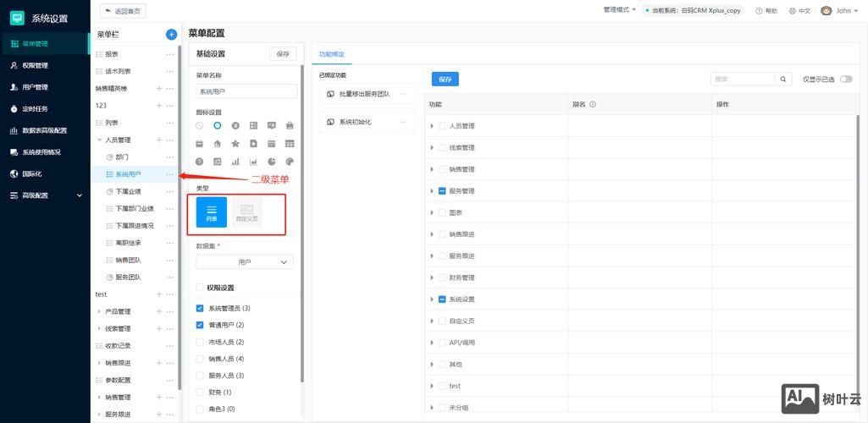Pick the star menu icon
868x423 pixels.
click(x=235, y=144)
